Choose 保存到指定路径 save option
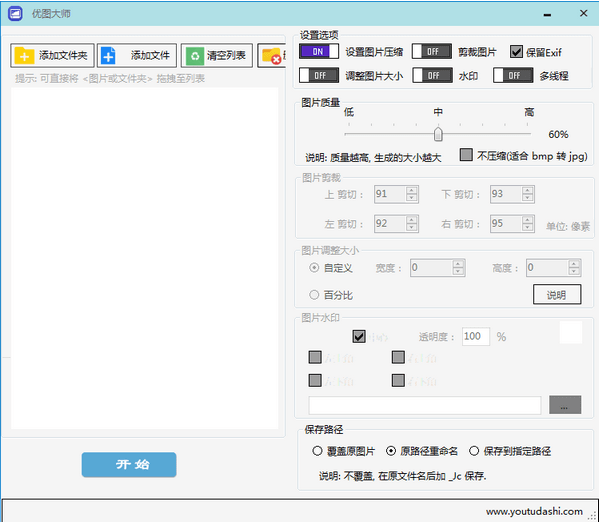The image size is (599, 523). pos(474,451)
